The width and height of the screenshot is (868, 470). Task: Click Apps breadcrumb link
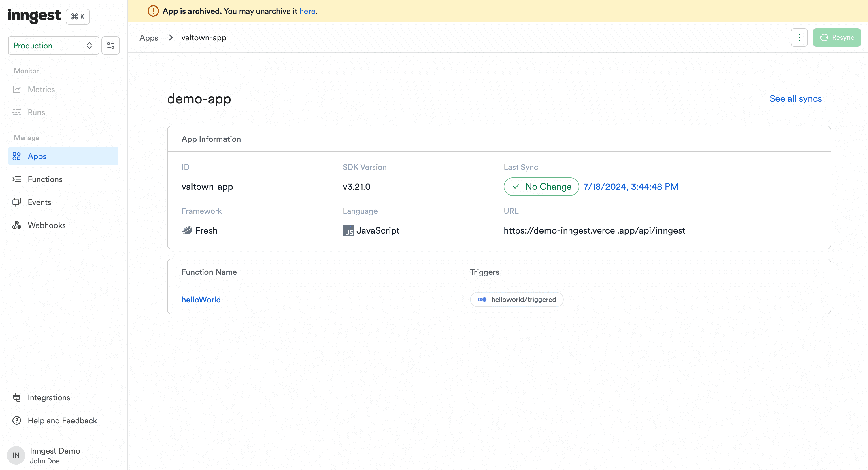[x=149, y=38]
